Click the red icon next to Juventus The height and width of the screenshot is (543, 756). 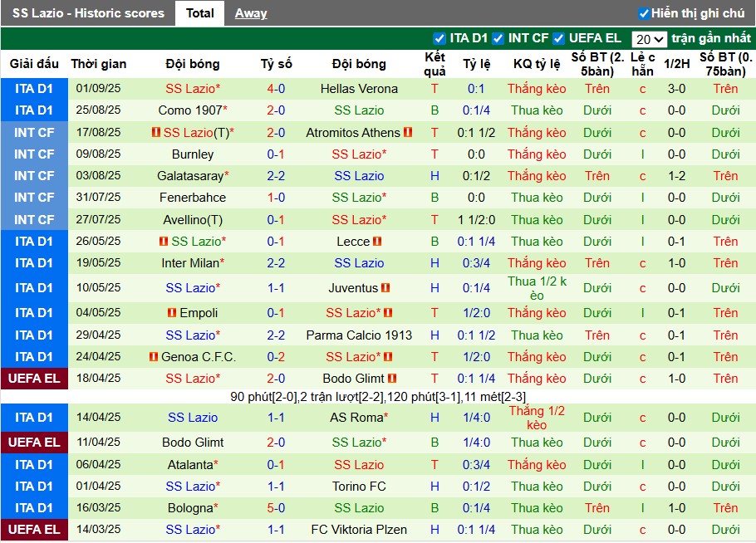pos(385,288)
